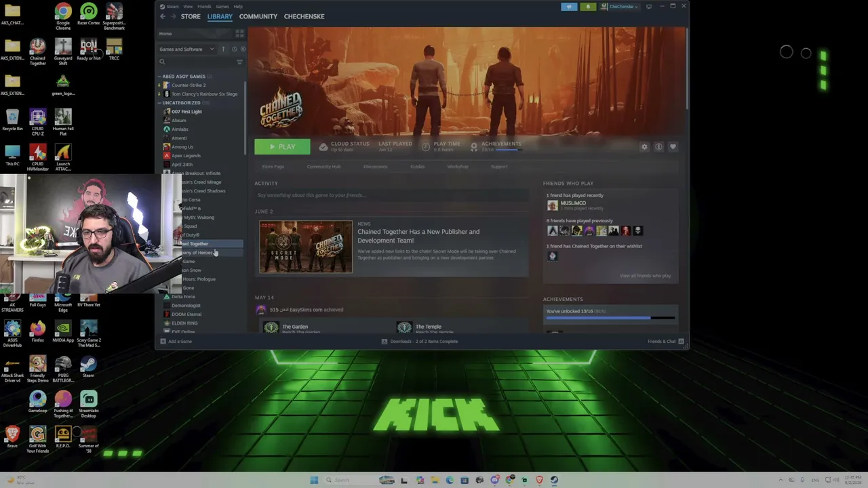Select CPUID HWMonitor desktop icon
This screenshot has width=868, height=488.
[37, 157]
